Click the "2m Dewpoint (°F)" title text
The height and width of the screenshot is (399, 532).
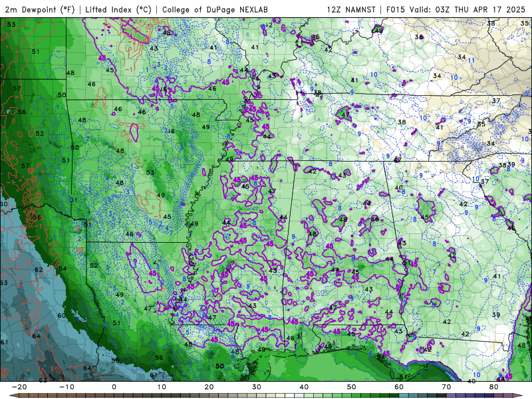click(40, 9)
